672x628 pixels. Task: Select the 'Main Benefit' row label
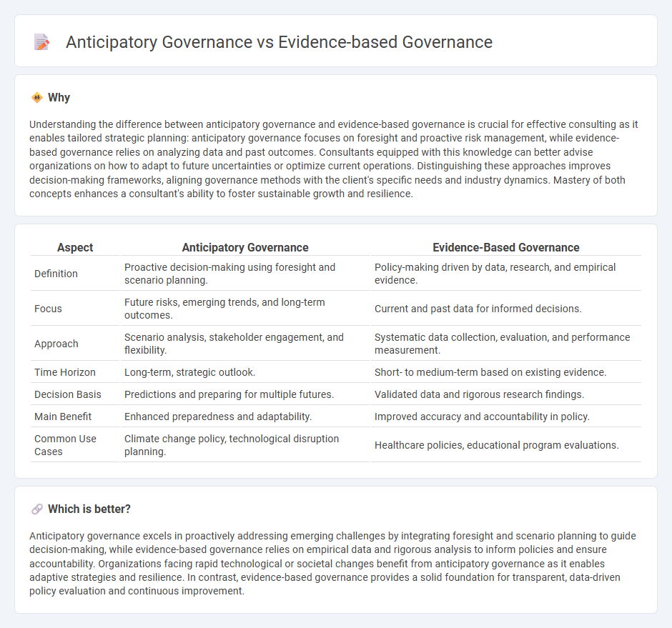point(63,417)
